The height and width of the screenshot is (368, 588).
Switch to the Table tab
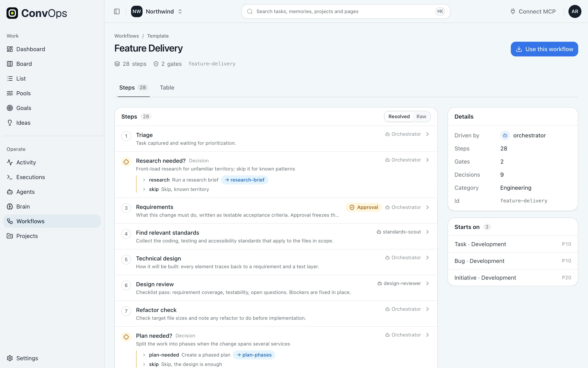167,88
